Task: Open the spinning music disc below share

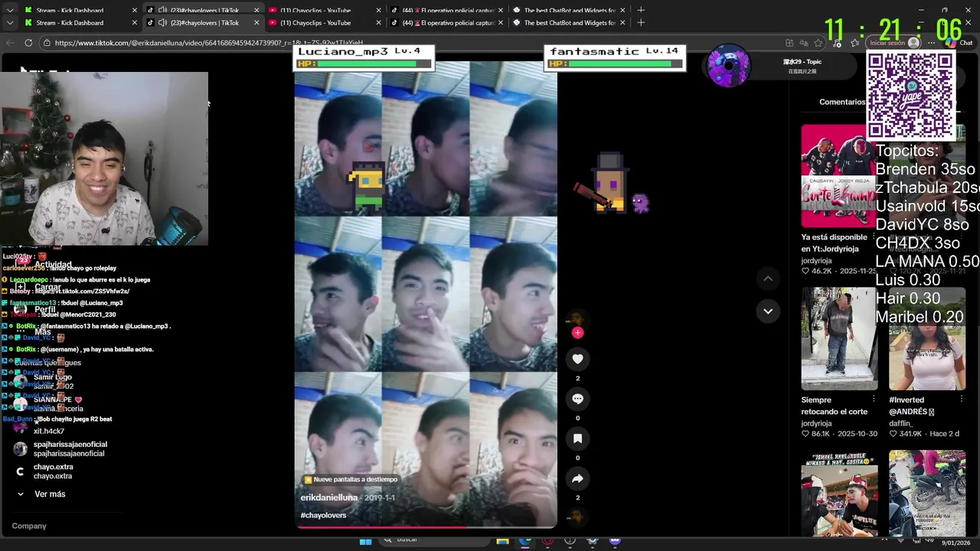Action: (577, 517)
